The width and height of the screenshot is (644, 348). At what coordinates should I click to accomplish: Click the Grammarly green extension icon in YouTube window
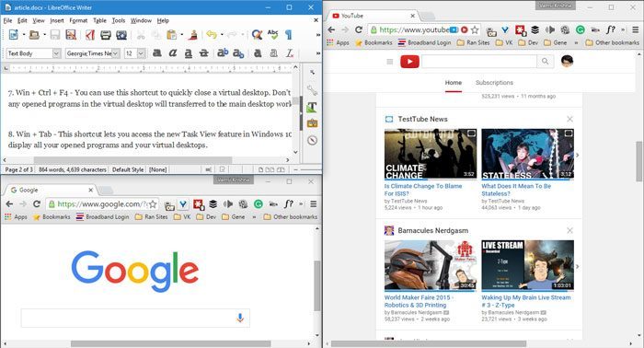coord(580,29)
